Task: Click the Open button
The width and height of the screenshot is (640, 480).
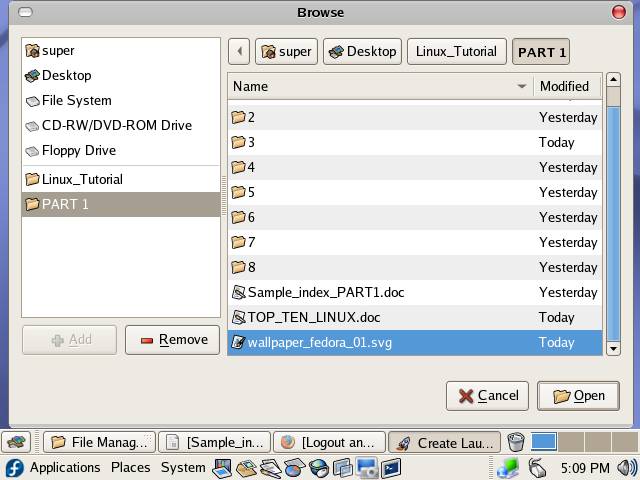Action: [x=577, y=396]
